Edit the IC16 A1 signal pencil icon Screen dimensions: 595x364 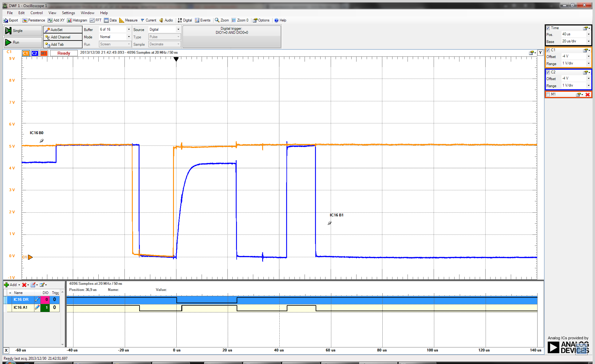37,307
